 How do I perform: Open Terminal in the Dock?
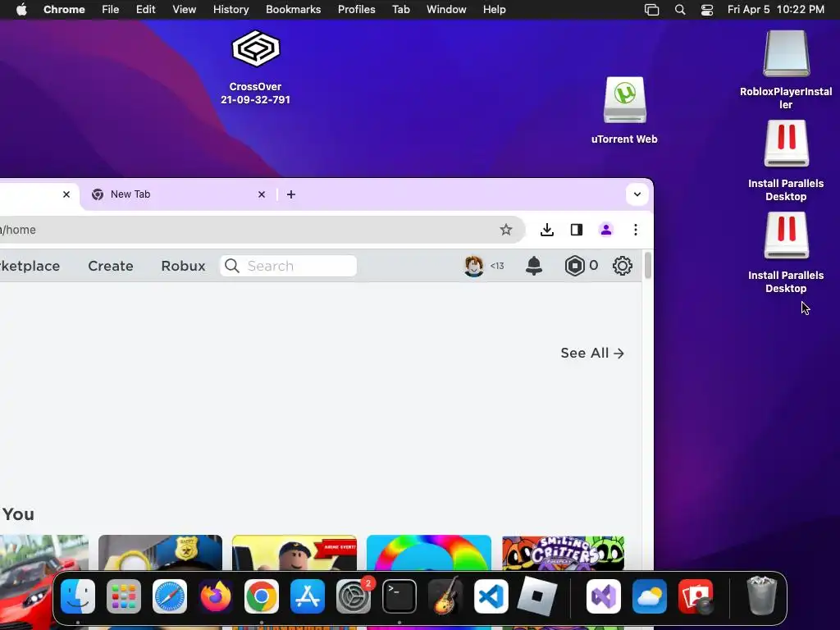point(399,596)
